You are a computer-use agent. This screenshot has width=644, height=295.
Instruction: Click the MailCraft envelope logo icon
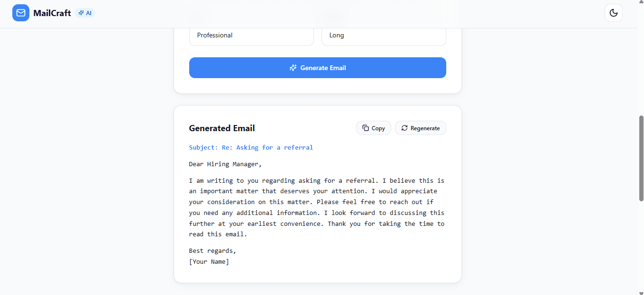(20, 13)
